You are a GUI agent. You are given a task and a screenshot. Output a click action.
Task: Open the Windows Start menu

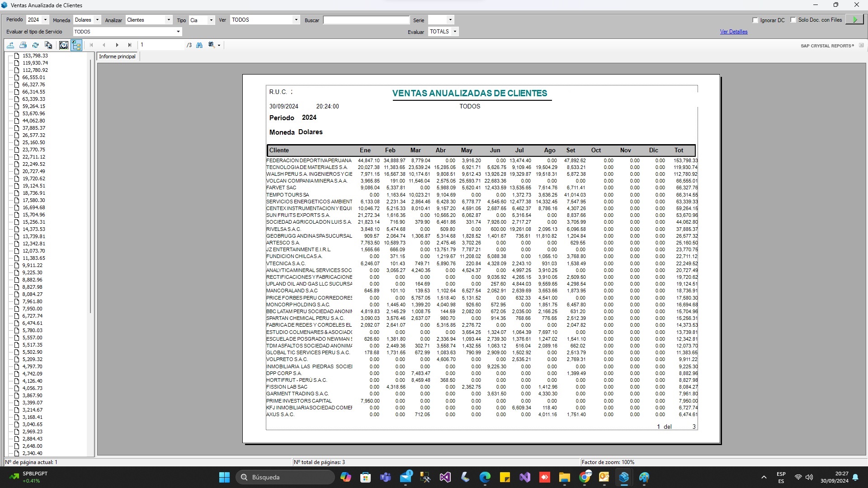pos(224,477)
